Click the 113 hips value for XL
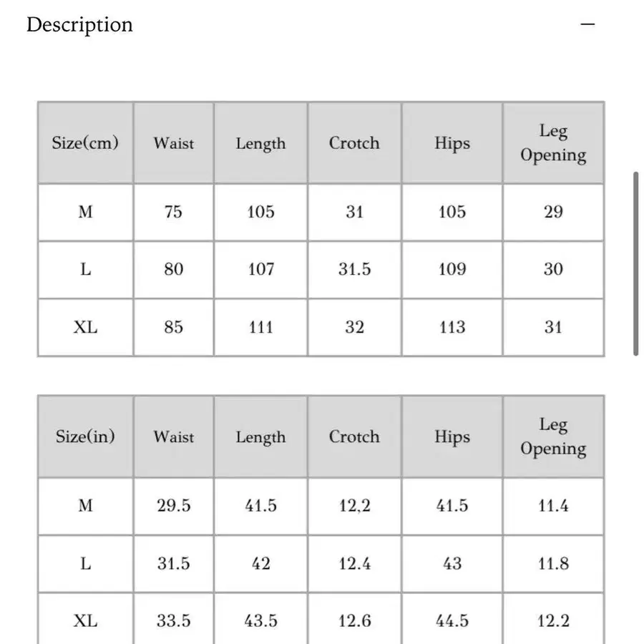The image size is (644, 644). [452, 327]
